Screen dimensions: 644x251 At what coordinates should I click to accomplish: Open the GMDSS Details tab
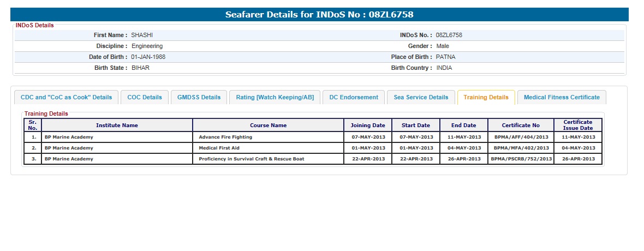pyautogui.click(x=199, y=97)
